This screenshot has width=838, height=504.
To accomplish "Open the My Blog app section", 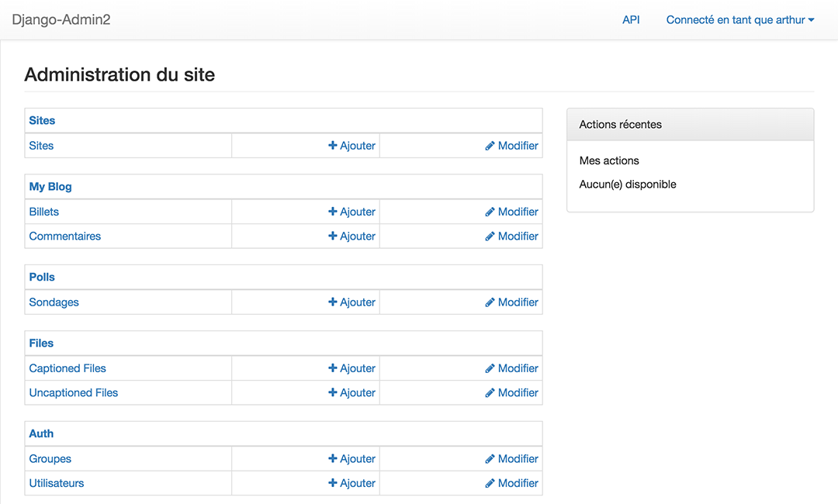I will (50, 187).
